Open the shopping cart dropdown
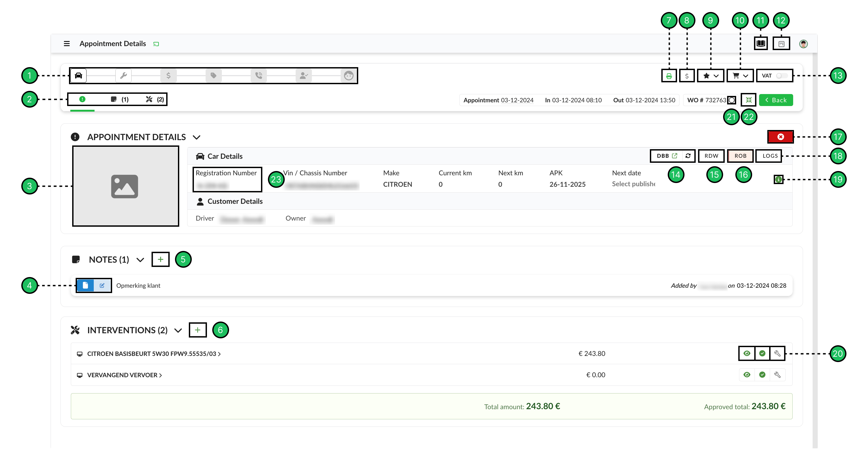The image size is (868, 467). [x=740, y=76]
